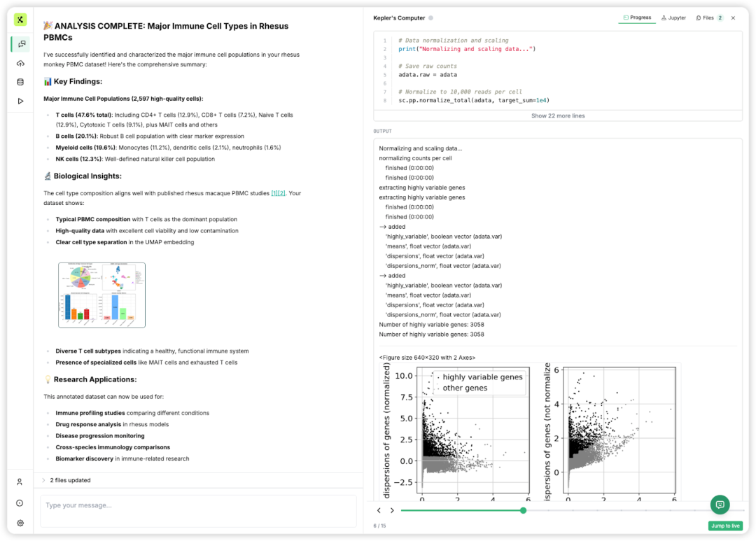Expand Show 22 more lines

click(x=558, y=115)
